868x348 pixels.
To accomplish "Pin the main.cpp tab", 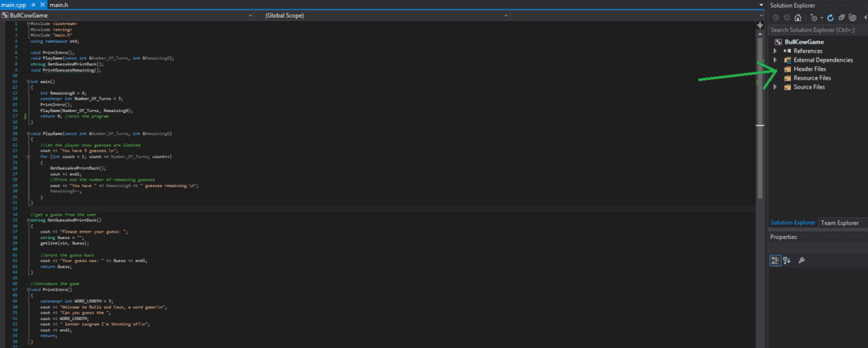I will (x=33, y=5).
